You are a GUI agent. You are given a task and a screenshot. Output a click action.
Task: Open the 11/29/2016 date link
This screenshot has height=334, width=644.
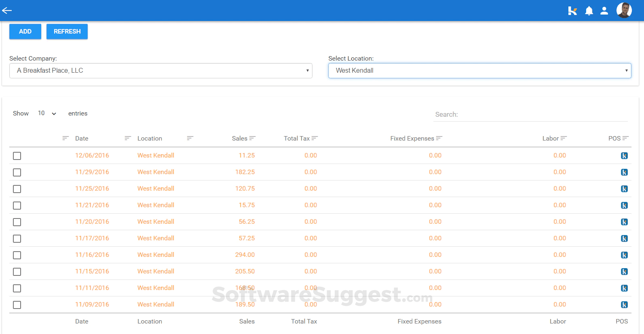pos(92,172)
